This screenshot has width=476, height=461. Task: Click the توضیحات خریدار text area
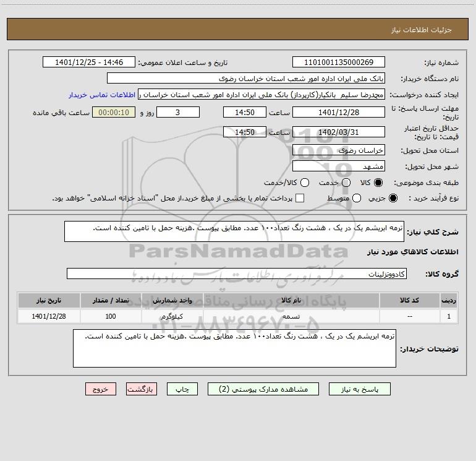(x=234, y=348)
